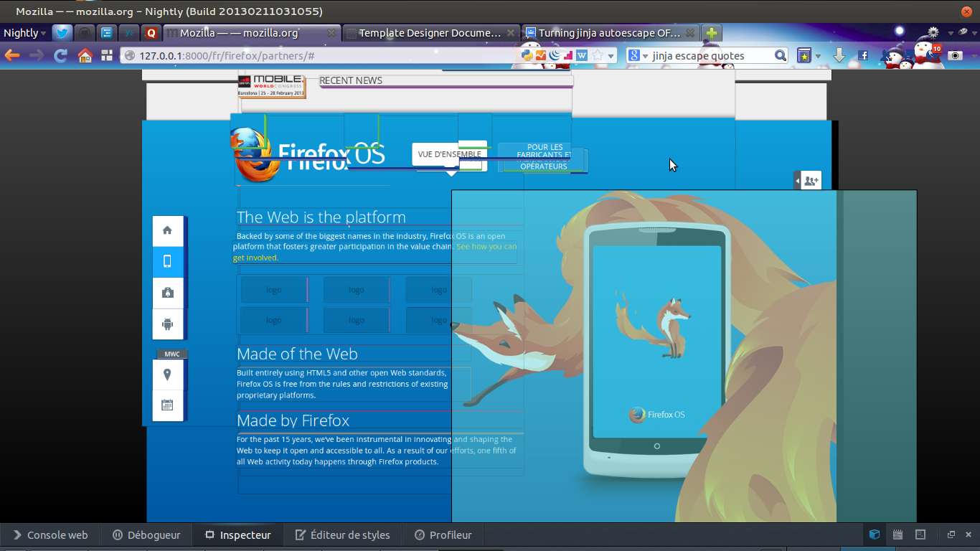
Task: Go back to the previous page
Action: 12,55
